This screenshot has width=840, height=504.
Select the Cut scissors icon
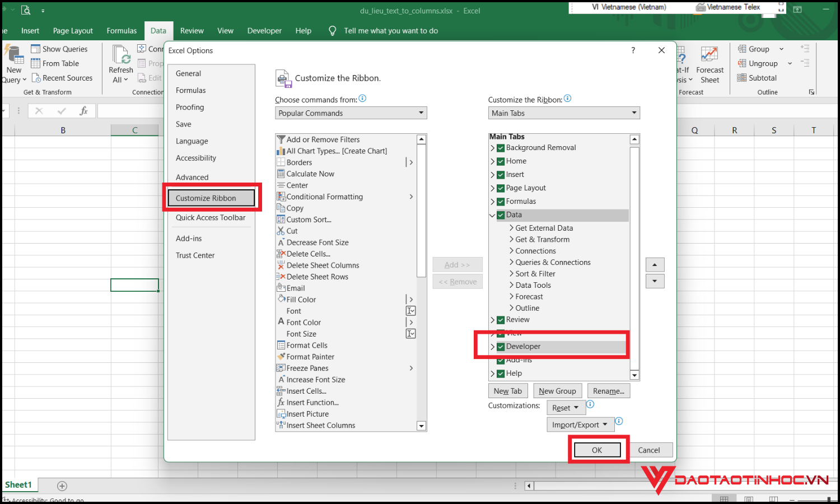(x=281, y=231)
